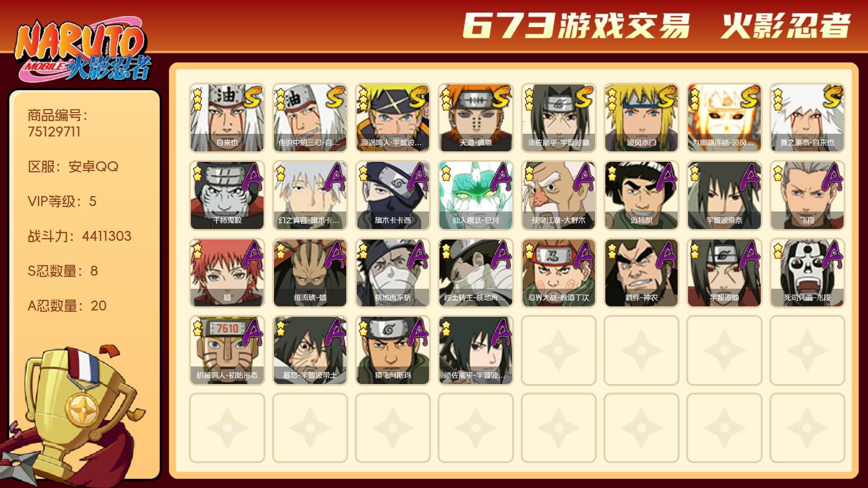Click the first empty shuriken slot after 须佐能乎
This screenshot has width=868, height=488.
point(558,351)
